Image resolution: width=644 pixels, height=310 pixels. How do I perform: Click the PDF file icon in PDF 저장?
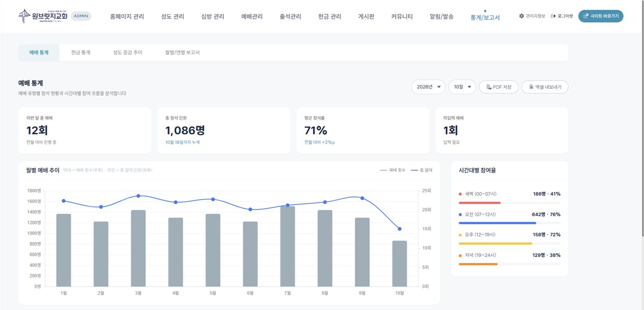tap(489, 87)
